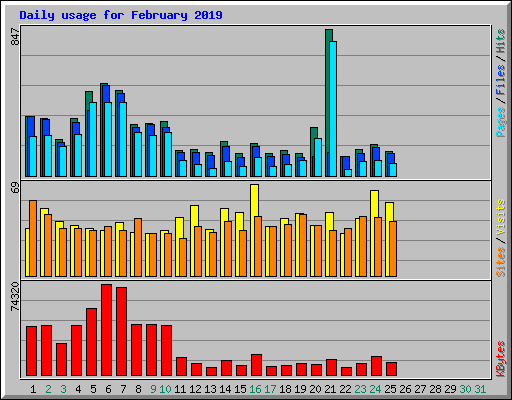Click the x-axis day label 24
This screenshot has width=512, height=400.
(x=375, y=389)
